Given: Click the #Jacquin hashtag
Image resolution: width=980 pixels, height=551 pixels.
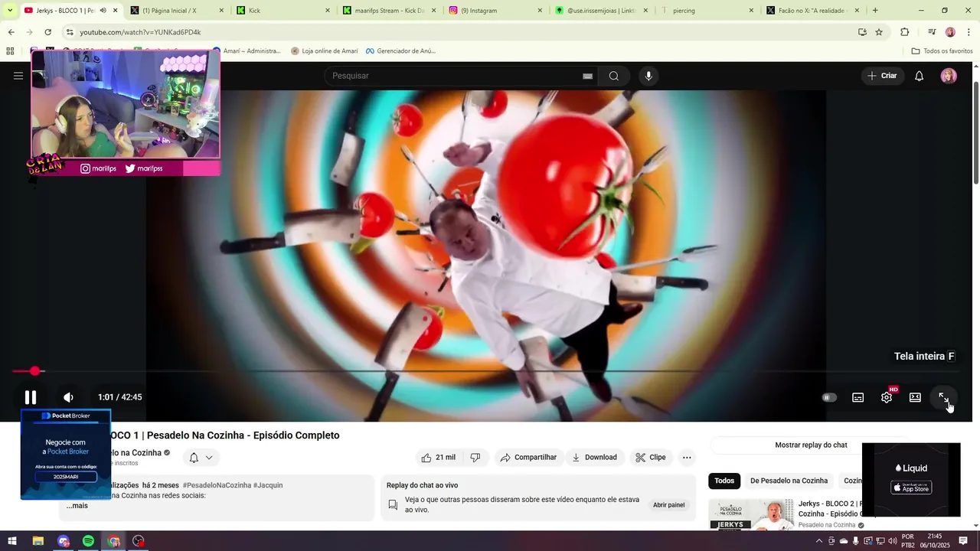Looking at the screenshot, I should 268,485.
